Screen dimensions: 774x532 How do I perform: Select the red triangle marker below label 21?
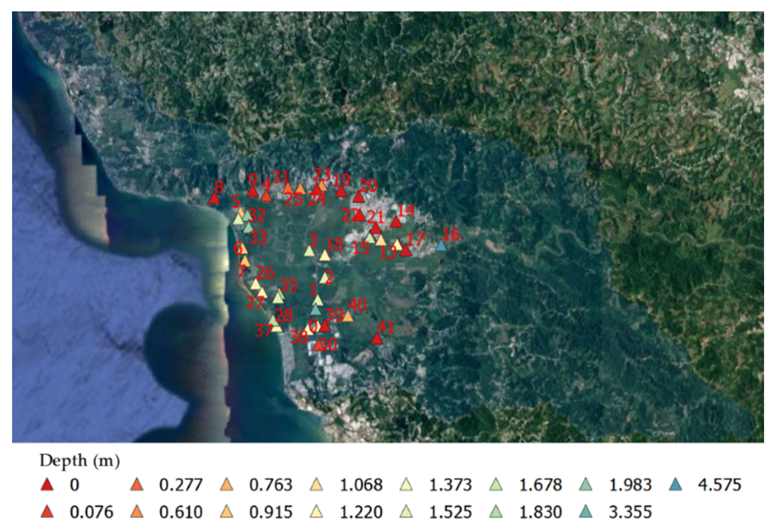[x=375, y=228]
